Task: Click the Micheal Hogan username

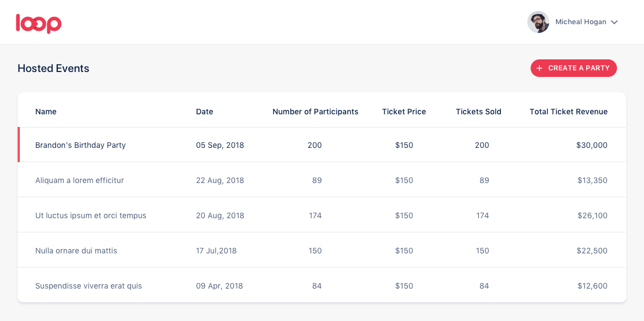Action: point(581,22)
